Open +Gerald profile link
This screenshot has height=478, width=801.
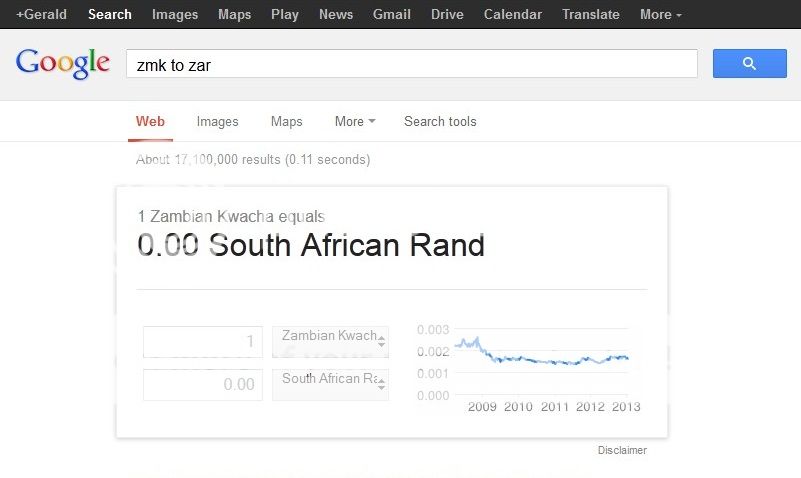pos(41,14)
